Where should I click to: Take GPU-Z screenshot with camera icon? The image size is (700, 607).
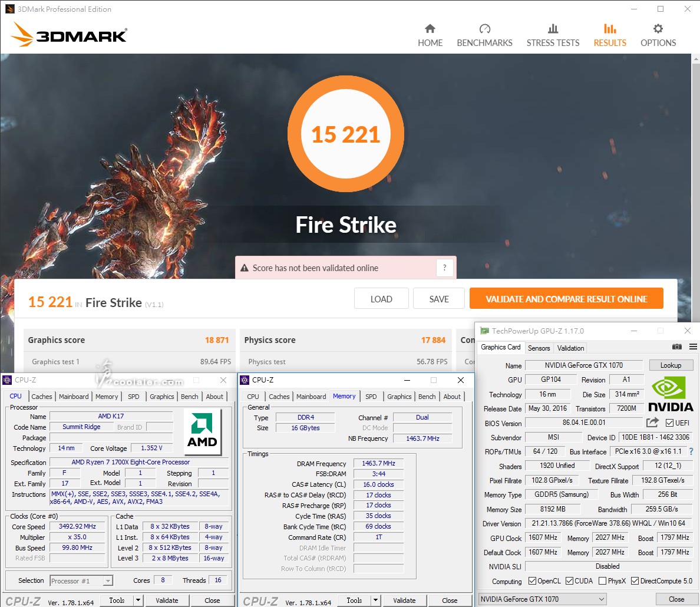click(x=677, y=347)
